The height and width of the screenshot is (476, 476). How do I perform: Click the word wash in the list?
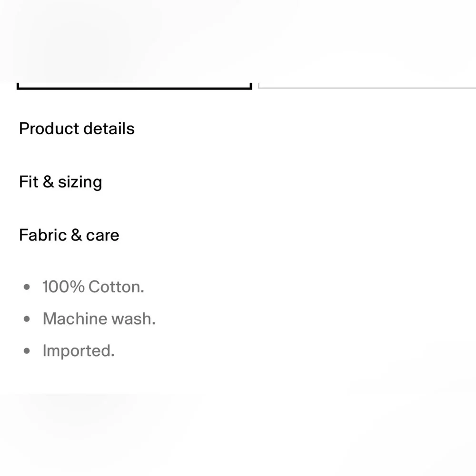point(134,319)
